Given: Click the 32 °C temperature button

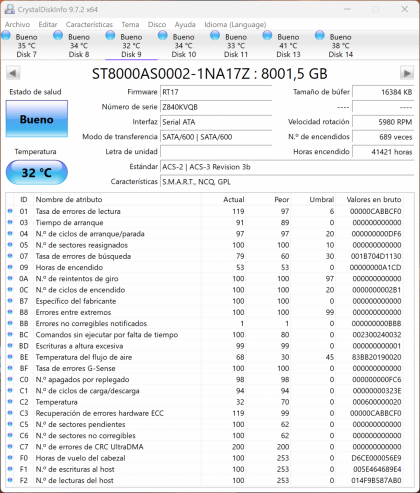Looking at the screenshot, I should point(37,172).
